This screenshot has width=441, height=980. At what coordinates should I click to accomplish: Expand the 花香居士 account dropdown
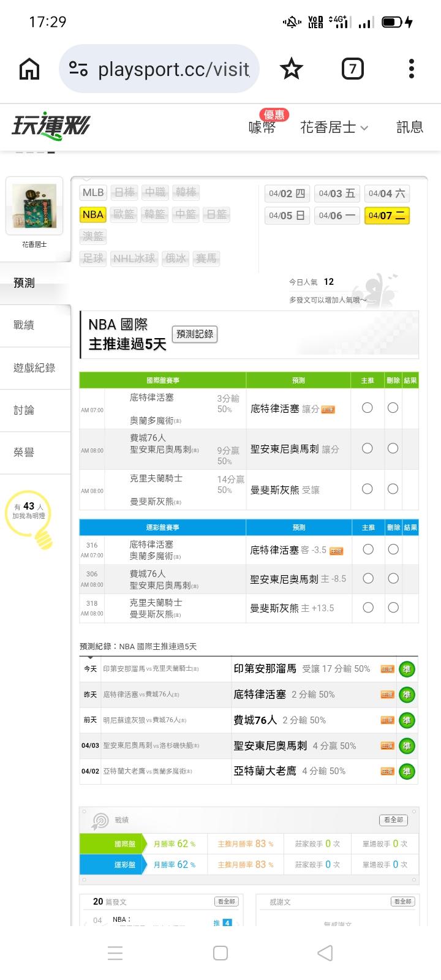(x=334, y=127)
